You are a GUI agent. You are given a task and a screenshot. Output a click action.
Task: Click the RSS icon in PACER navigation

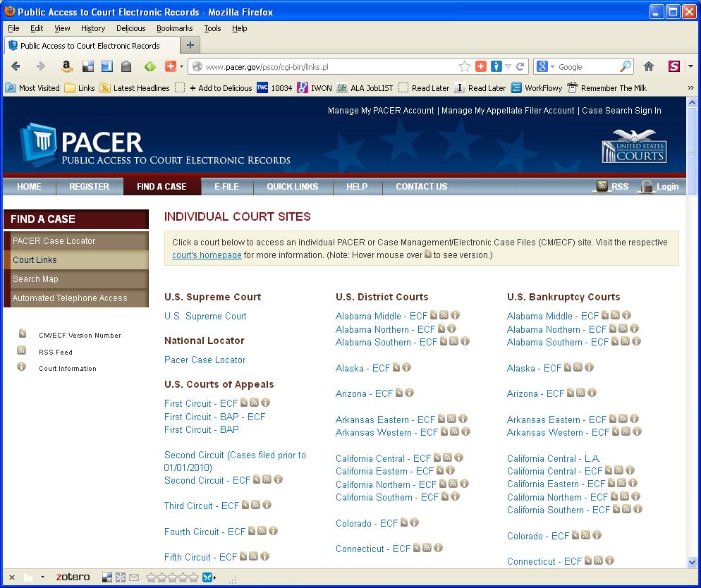pyautogui.click(x=602, y=186)
